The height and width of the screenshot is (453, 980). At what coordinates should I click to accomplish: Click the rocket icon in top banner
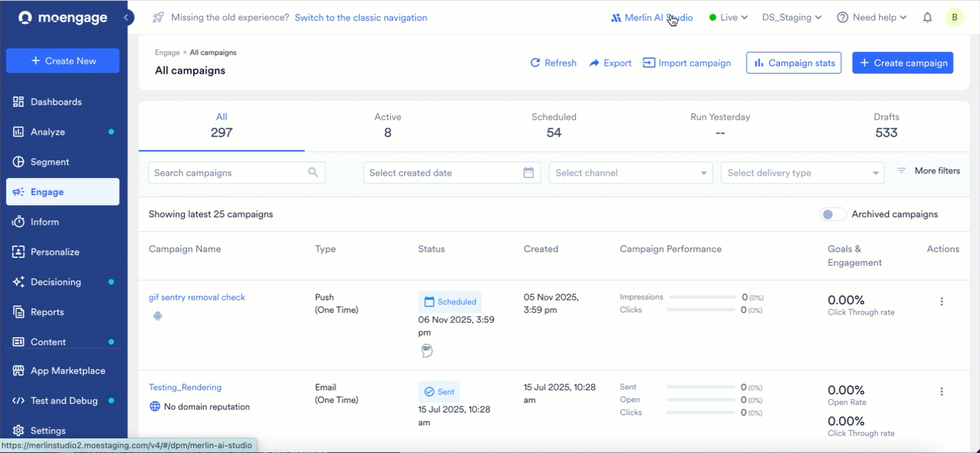158,18
